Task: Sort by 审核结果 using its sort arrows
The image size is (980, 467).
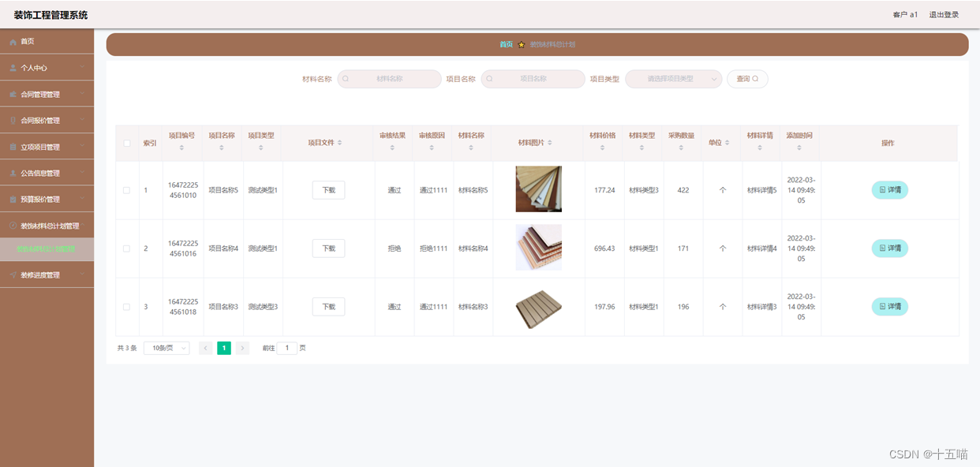Action: (392, 148)
